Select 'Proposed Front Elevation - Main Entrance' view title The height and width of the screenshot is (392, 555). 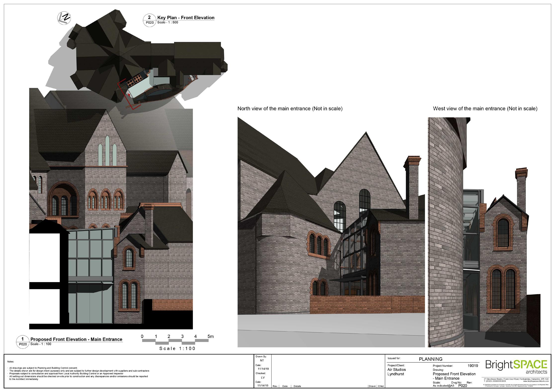click(76, 339)
